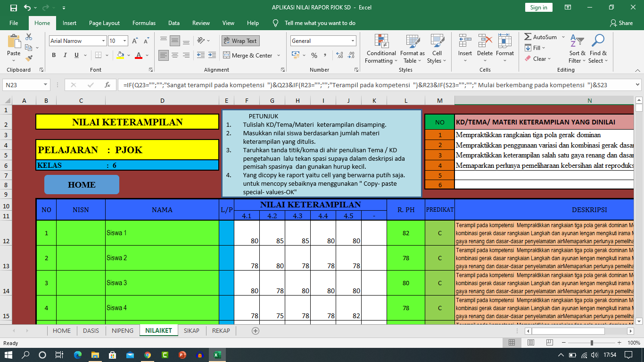Collapse the ribbon with the caret
644x362 pixels.
pyautogui.click(x=636, y=70)
